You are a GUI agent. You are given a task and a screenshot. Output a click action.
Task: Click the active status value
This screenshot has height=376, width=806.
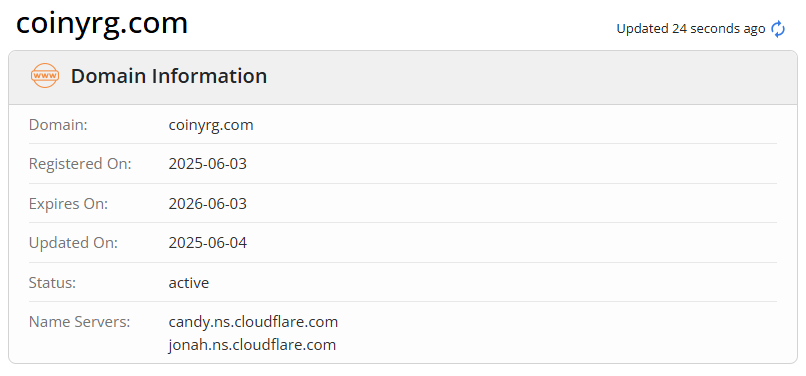pos(189,283)
